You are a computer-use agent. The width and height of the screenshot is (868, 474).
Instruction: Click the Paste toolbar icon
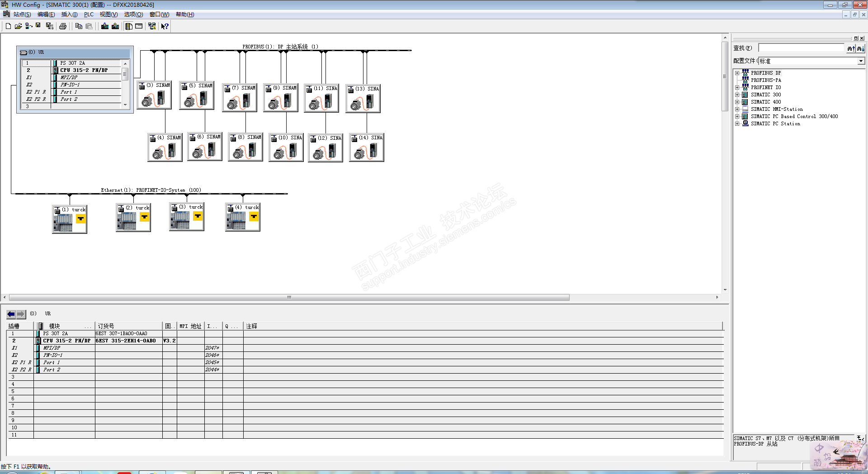coord(89,26)
